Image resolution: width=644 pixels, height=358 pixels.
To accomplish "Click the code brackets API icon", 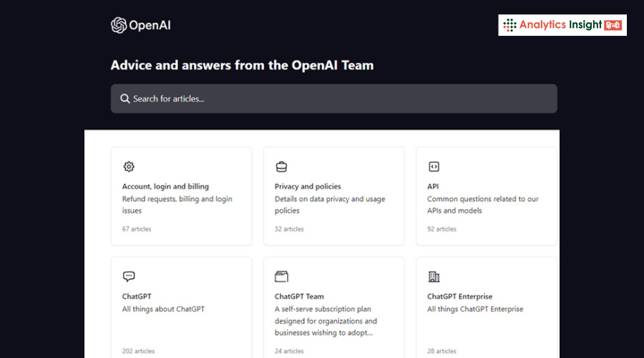I will (x=434, y=167).
